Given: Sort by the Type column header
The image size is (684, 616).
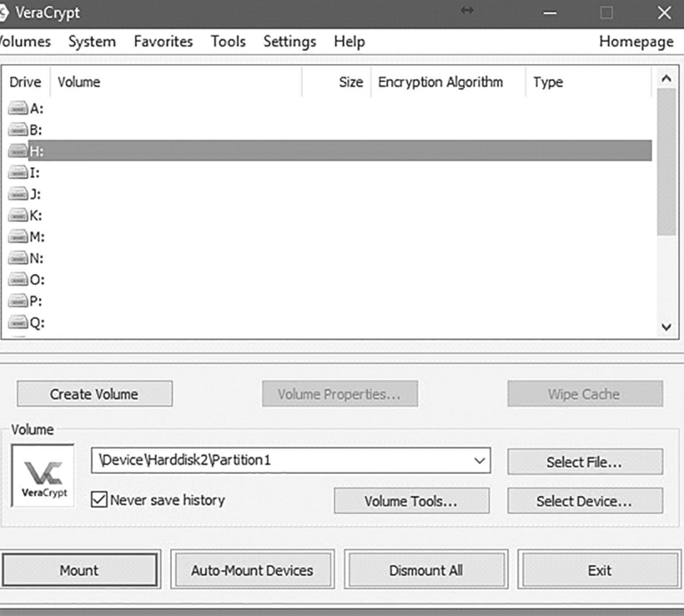Looking at the screenshot, I should [x=589, y=82].
